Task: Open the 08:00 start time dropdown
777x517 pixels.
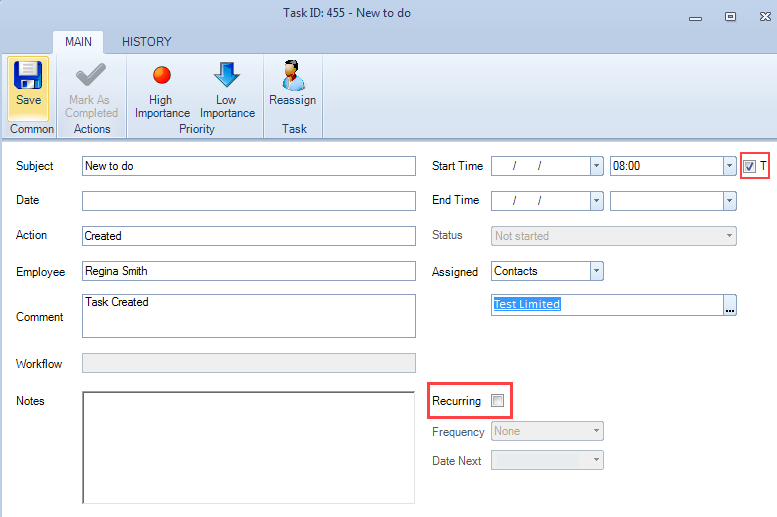Action: pyautogui.click(x=729, y=166)
